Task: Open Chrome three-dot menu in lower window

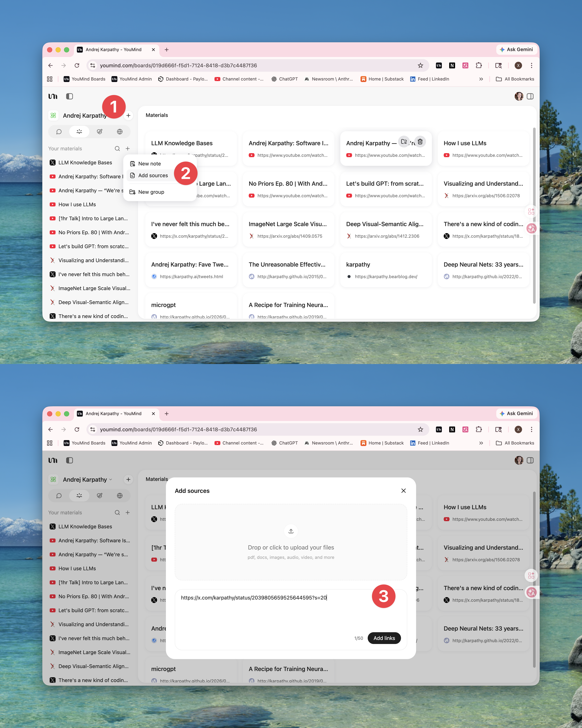Action: click(531, 429)
